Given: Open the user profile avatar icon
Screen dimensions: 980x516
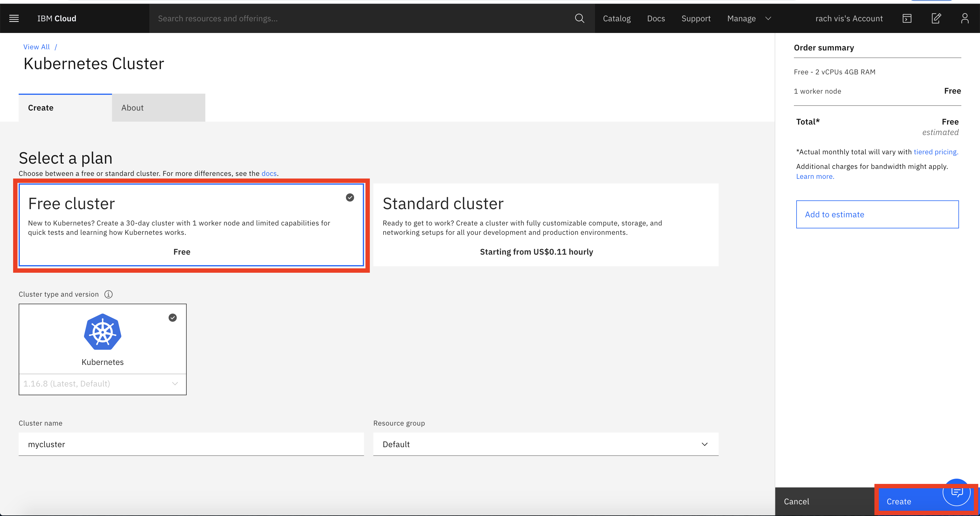Looking at the screenshot, I should pyautogui.click(x=965, y=18).
